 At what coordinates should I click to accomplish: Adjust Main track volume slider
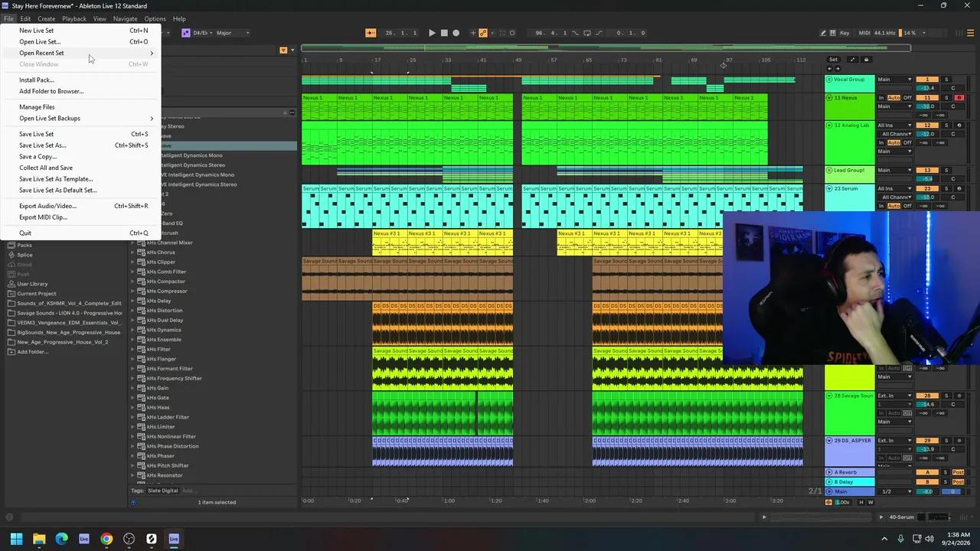click(927, 491)
